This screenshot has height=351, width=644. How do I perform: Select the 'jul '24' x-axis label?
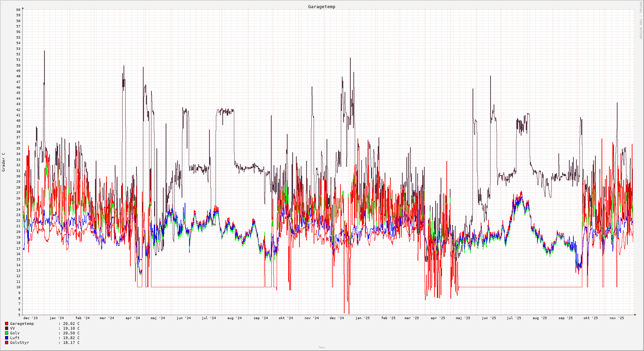(209, 318)
